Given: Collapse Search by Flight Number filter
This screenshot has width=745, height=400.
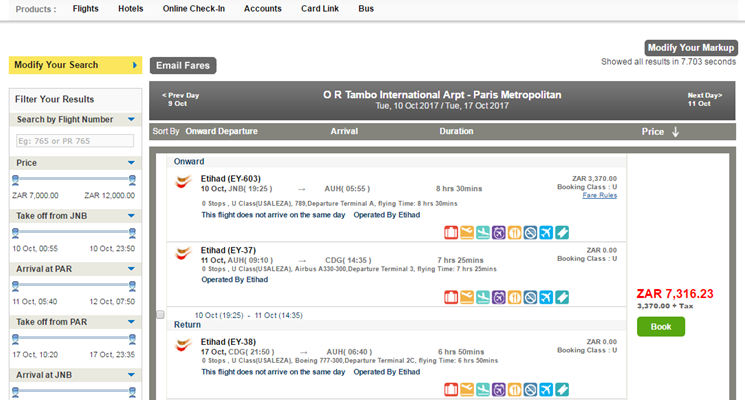Looking at the screenshot, I should point(131,119).
